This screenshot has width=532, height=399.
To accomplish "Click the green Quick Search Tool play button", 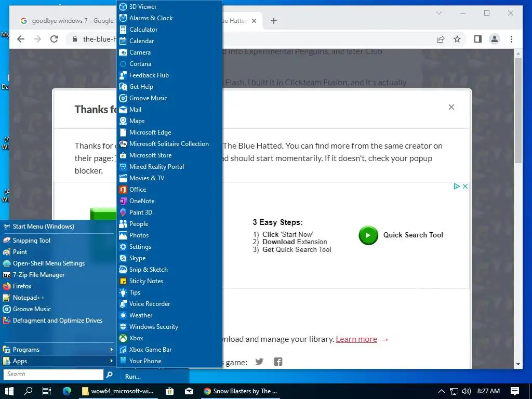I will click(368, 235).
